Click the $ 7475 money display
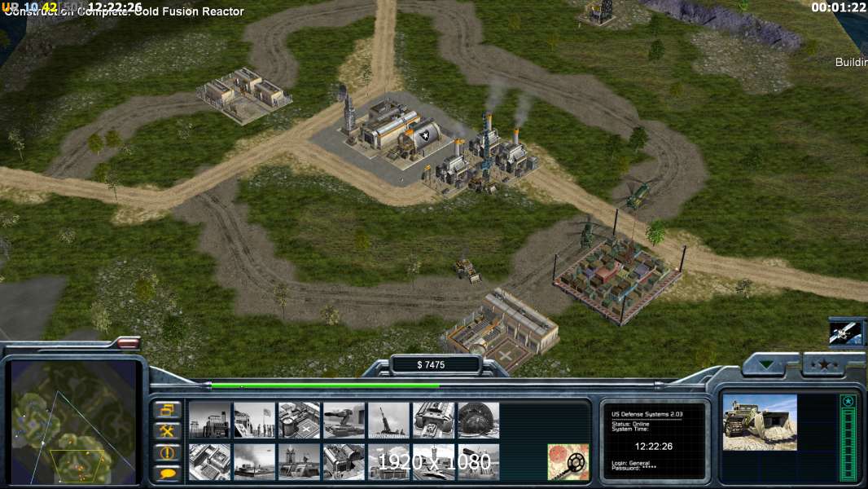The image size is (868, 489). pyautogui.click(x=431, y=364)
